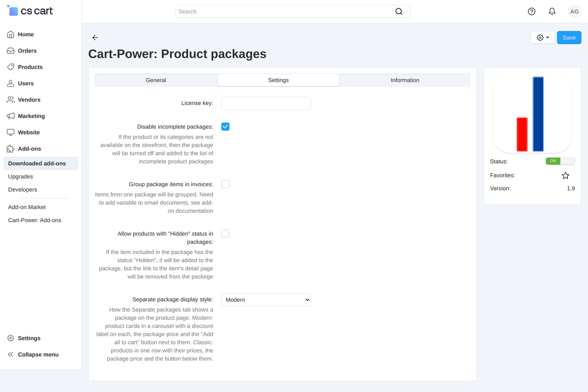Click the Version value 1.9
Image resolution: width=588 pixels, height=392 pixels.
[x=571, y=188]
